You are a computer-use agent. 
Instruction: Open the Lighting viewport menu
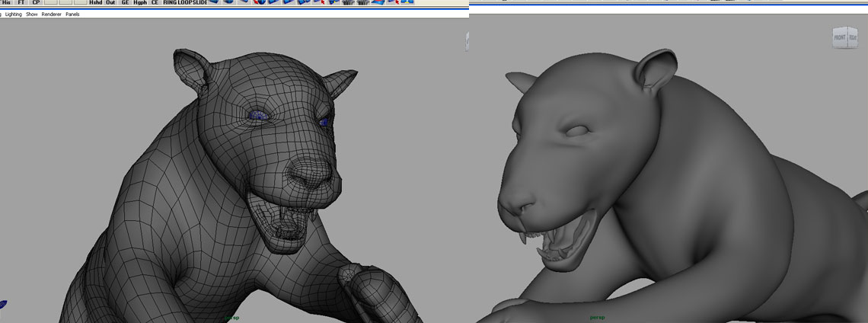coord(13,14)
